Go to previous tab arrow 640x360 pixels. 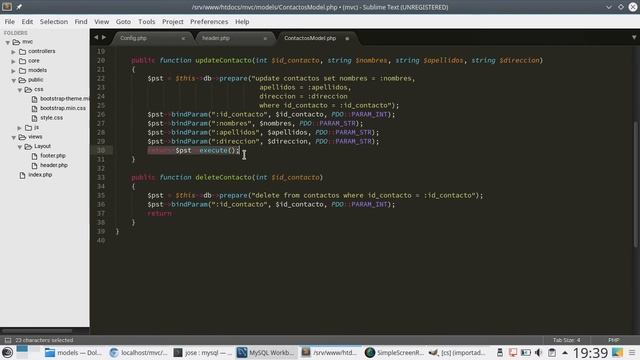[x=96, y=38]
